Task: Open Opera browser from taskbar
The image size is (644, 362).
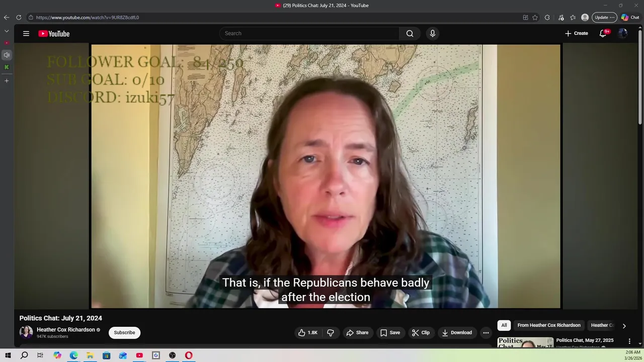Action: point(189,355)
